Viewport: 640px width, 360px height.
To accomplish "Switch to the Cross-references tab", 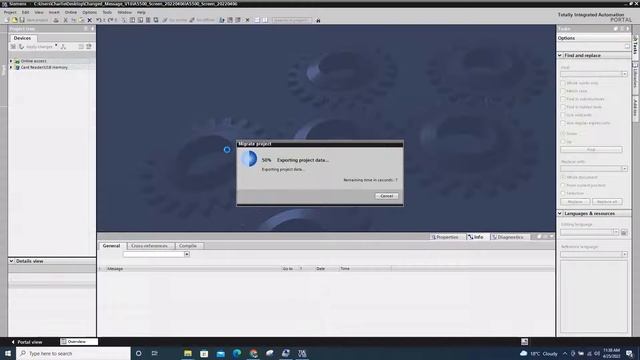I will click(149, 246).
